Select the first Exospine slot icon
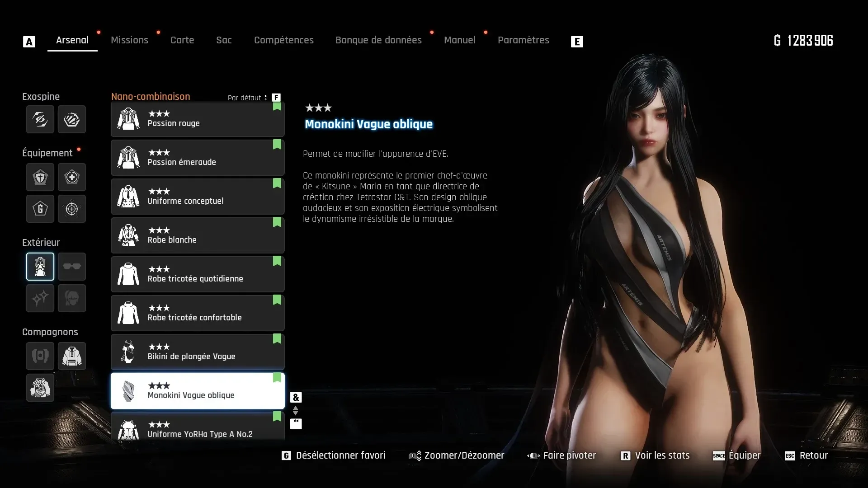 [x=40, y=119]
